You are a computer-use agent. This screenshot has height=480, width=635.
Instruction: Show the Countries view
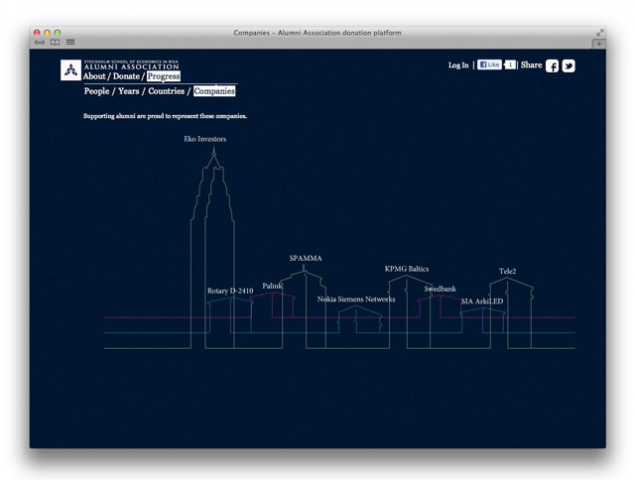coord(167,91)
